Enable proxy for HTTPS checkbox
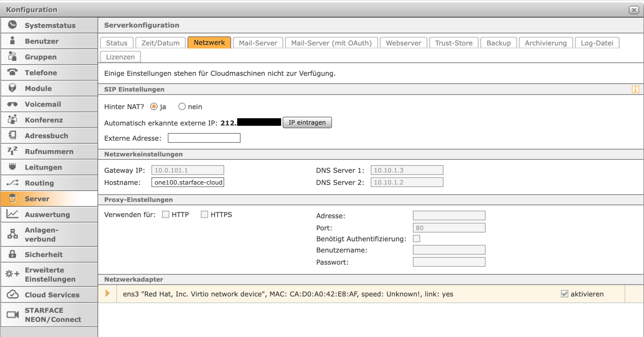644x337 pixels. [x=204, y=214]
